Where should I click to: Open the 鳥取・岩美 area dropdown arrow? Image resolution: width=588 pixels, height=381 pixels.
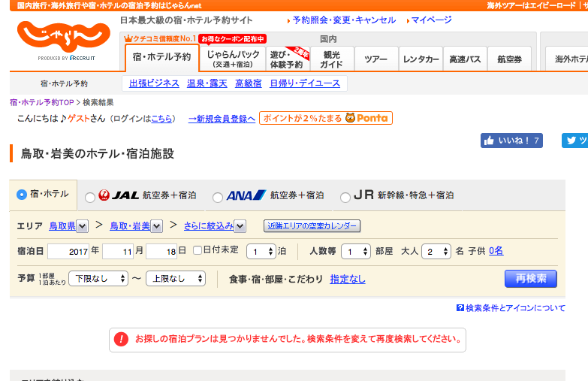tap(157, 226)
